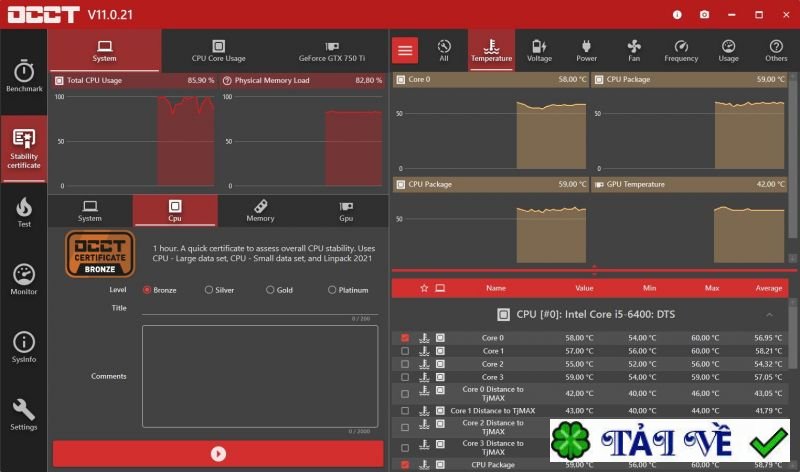Check Core 2 Distance to TjMAX checkbox
Image resolution: width=800 pixels, height=472 pixels.
click(405, 428)
